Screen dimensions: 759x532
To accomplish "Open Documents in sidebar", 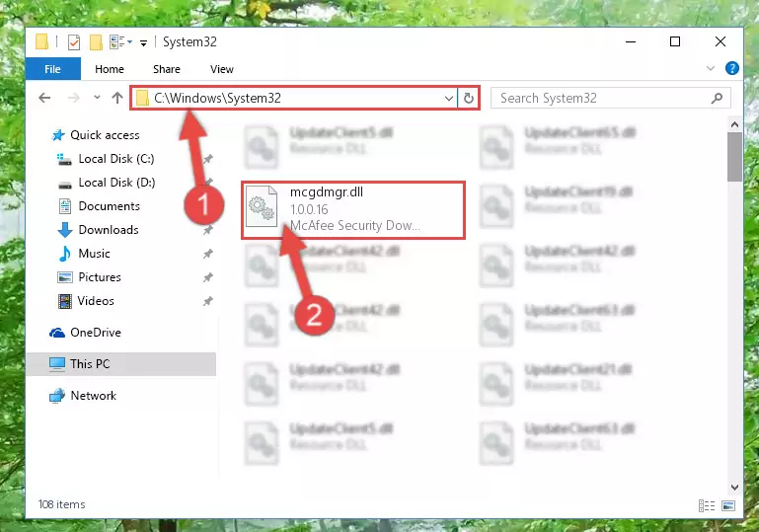I will [109, 206].
